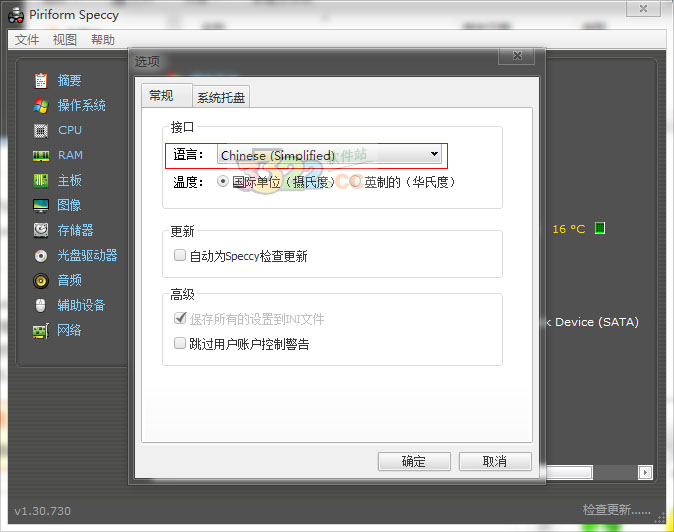Open 辅助设备 sidebar label
674x532 pixels.
pyautogui.click(x=81, y=306)
